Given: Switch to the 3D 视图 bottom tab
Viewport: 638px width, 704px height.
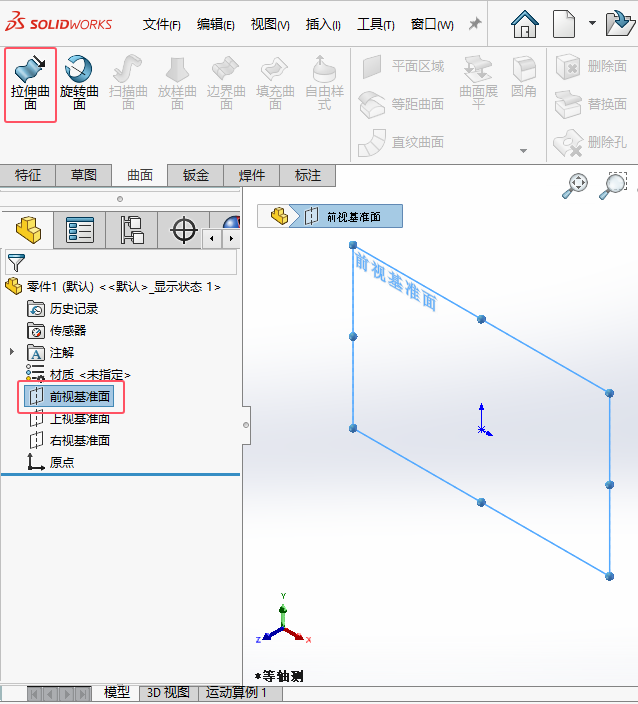Looking at the screenshot, I should [168, 693].
